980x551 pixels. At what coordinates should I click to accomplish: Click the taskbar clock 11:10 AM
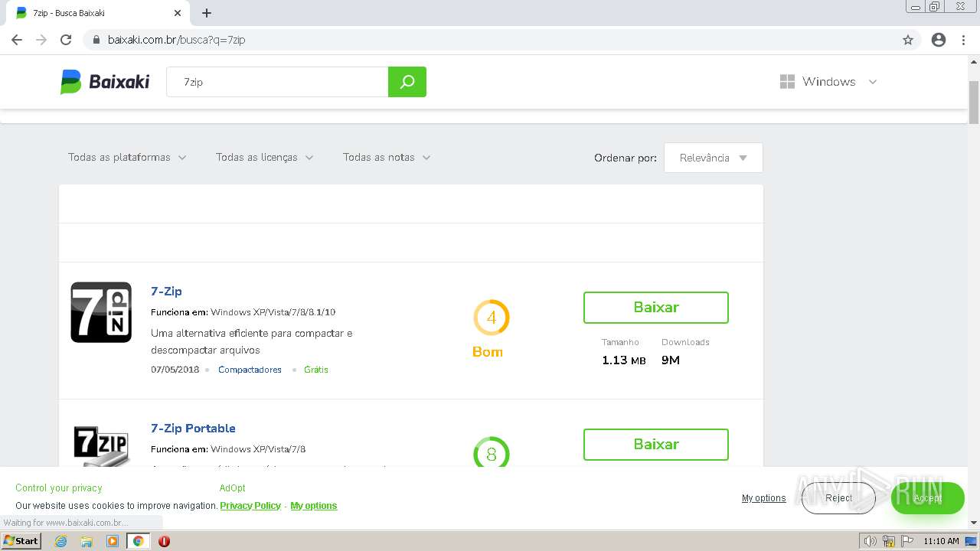click(x=941, y=541)
